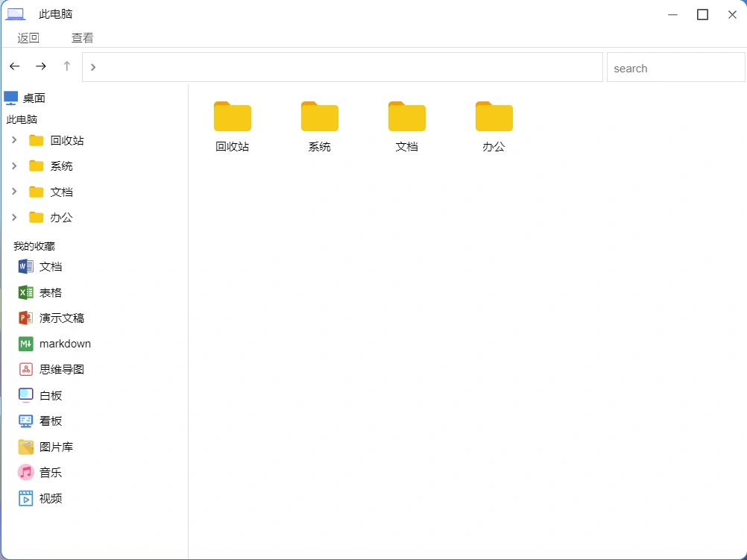Viewport: 747px width, 560px height.
Task: Expand the 系统 folder in sidebar tree
Action: click(14, 166)
